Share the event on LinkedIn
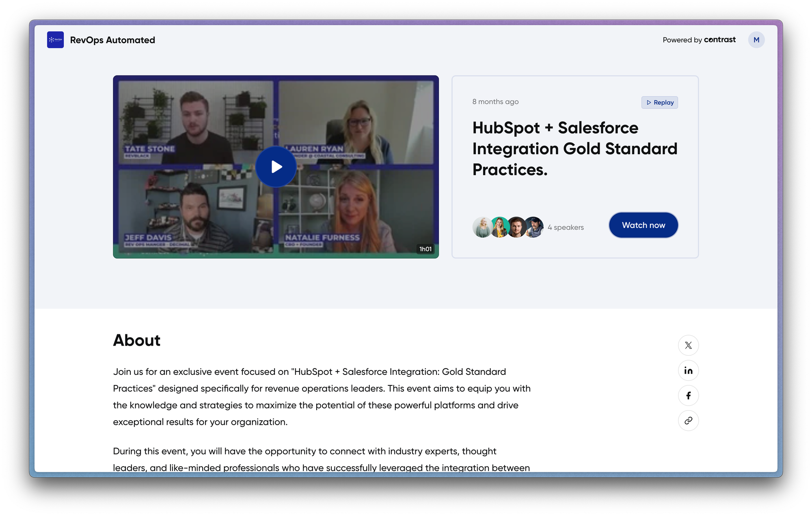This screenshot has width=812, height=516. 688,370
